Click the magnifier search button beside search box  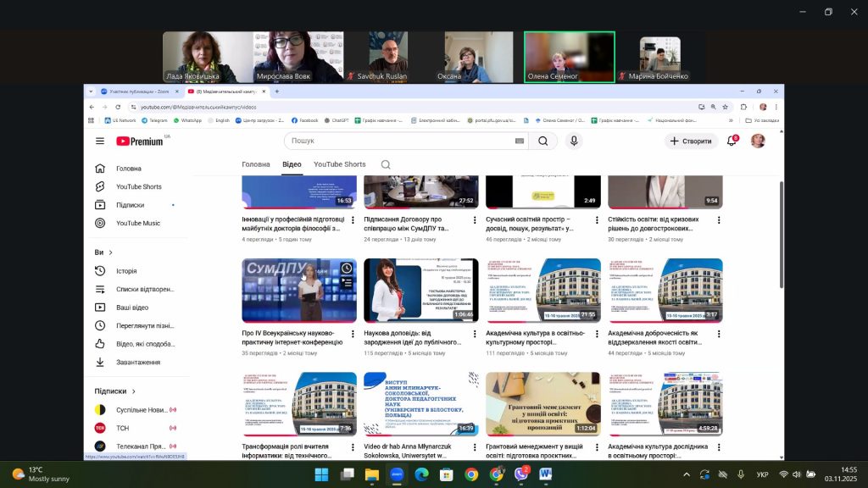[x=542, y=141]
